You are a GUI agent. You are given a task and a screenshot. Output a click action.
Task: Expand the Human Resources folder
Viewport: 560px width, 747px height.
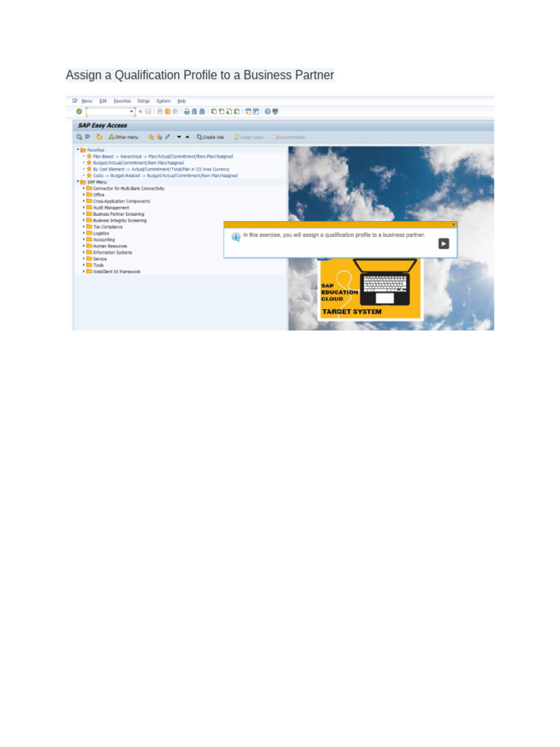click(x=84, y=247)
